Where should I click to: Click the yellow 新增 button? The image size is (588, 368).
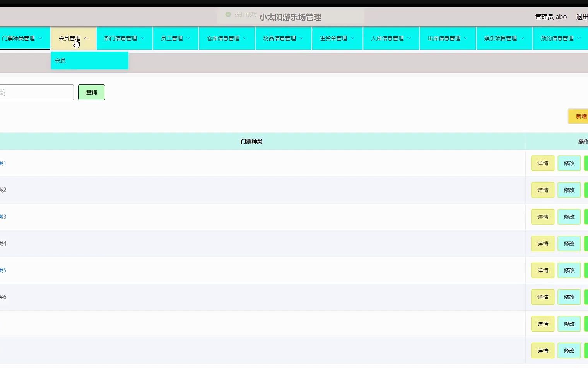pyautogui.click(x=578, y=116)
